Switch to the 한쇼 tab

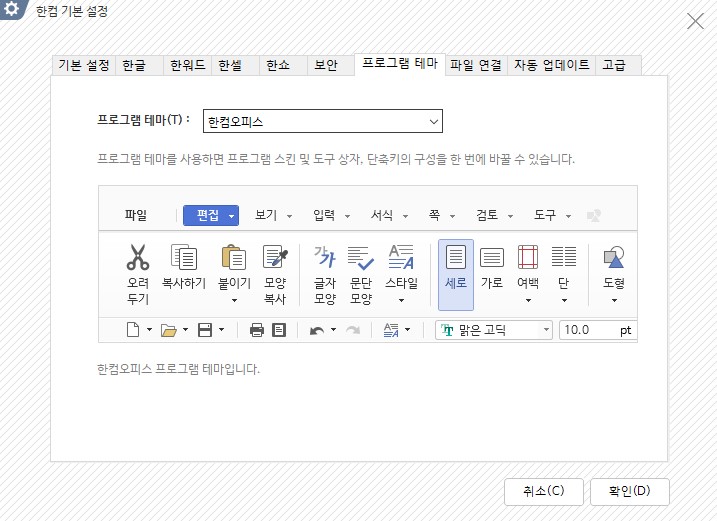pos(283,65)
